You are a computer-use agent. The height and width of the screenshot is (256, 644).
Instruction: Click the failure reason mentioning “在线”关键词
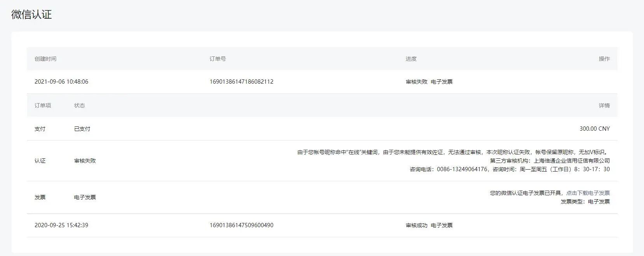coord(454,152)
